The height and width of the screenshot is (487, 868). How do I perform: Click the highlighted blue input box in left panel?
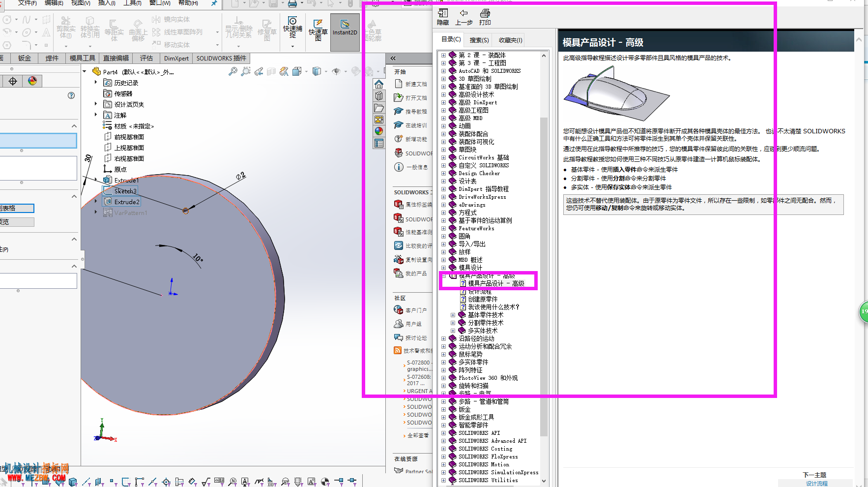(38, 141)
